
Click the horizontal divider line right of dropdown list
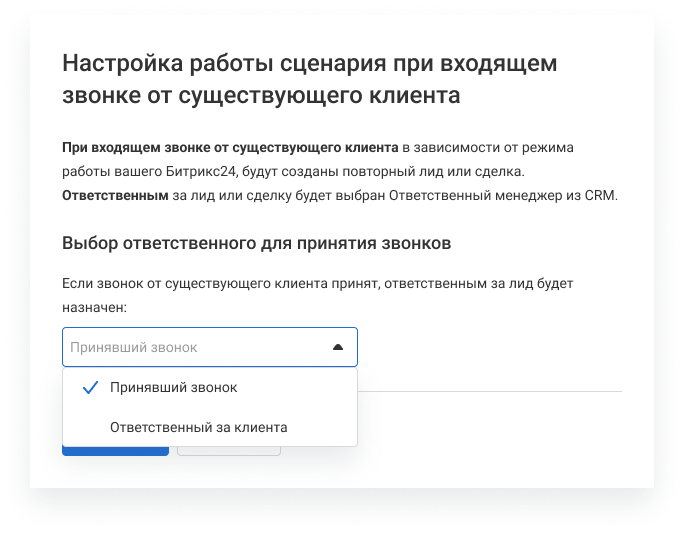(490, 391)
